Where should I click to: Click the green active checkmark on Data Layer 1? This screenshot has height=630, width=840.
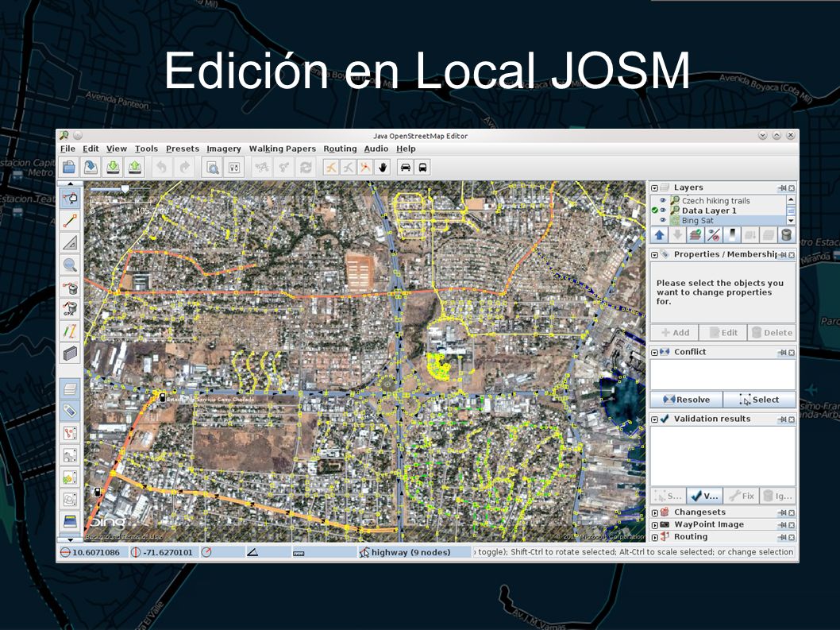(655, 211)
